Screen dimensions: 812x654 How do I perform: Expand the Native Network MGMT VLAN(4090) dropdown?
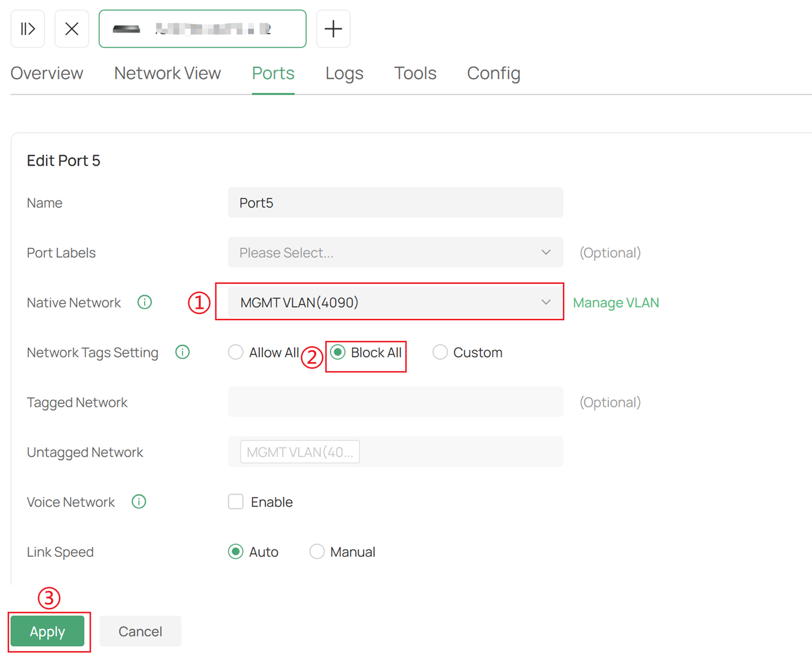point(396,302)
